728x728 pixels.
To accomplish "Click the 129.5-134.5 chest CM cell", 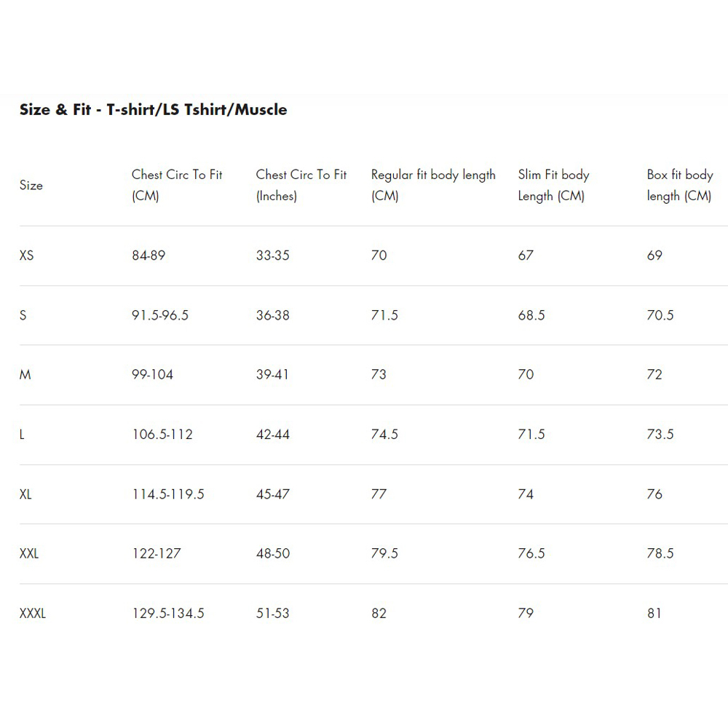I will [x=168, y=613].
